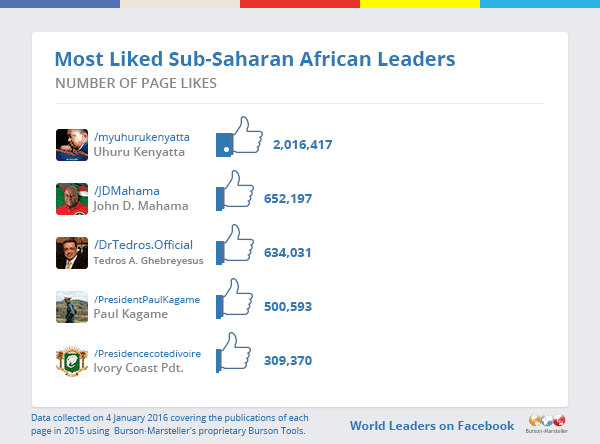Click the thumbs-up icon beside Uhuru Kenyatta
This screenshot has height=444, width=600.
240,137
